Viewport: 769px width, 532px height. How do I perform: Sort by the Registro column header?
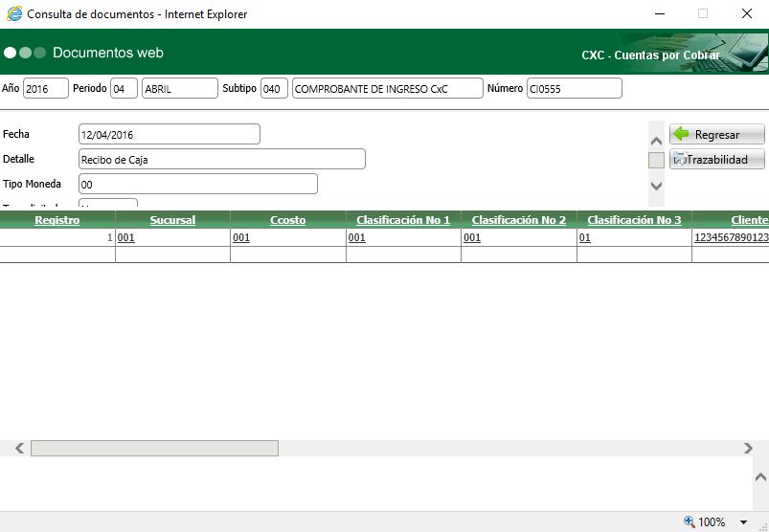click(x=57, y=220)
